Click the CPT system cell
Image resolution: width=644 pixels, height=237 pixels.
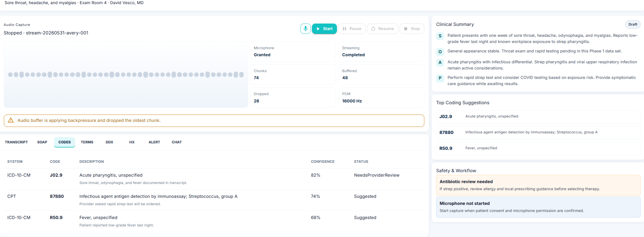point(11,196)
